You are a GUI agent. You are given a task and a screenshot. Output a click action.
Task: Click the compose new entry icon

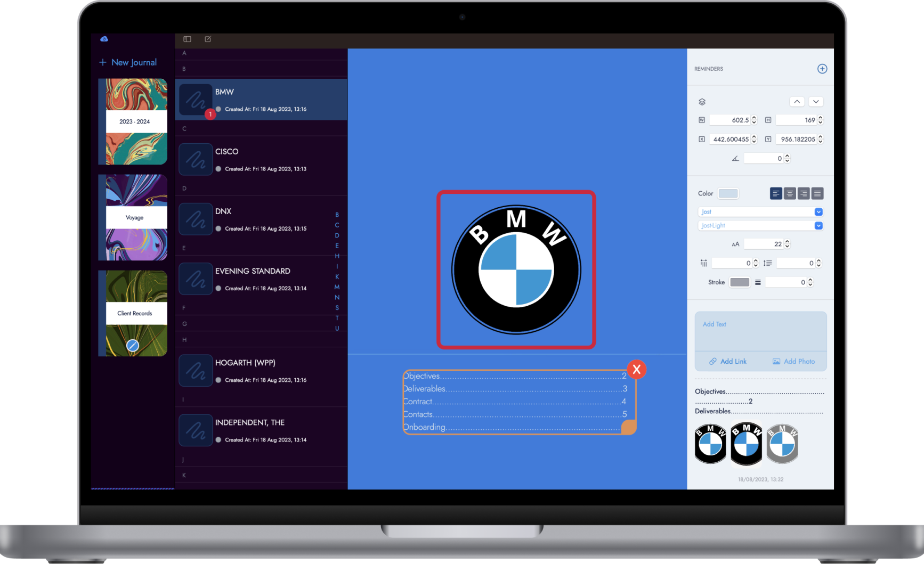208,39
